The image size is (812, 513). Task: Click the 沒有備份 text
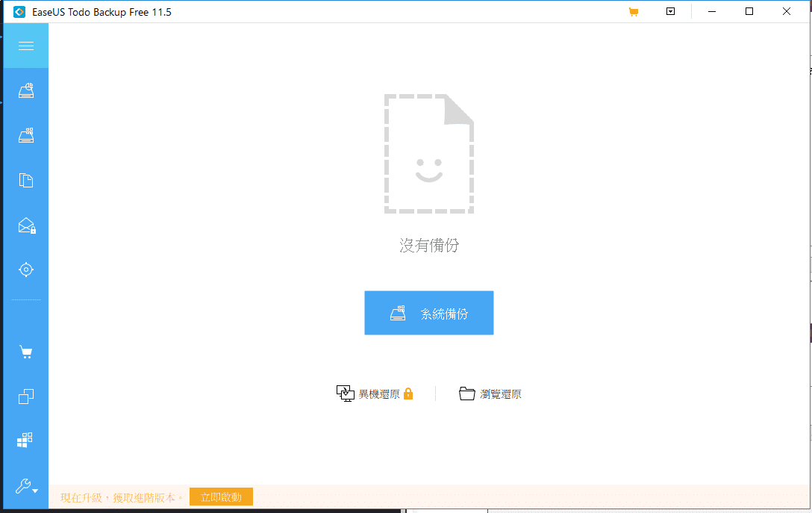click(429, 245)
